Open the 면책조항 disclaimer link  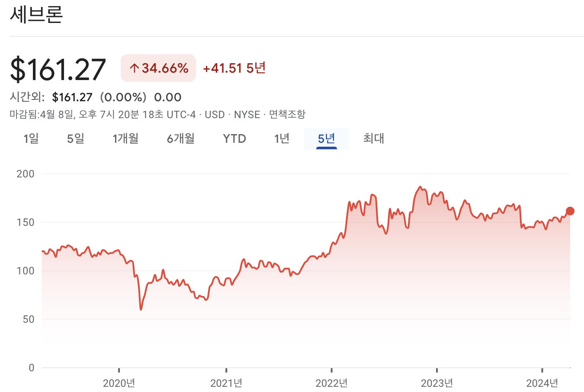tap(286, 115)
